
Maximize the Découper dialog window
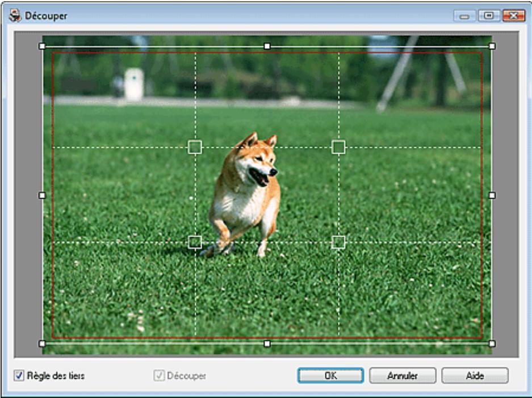point(489,16)
